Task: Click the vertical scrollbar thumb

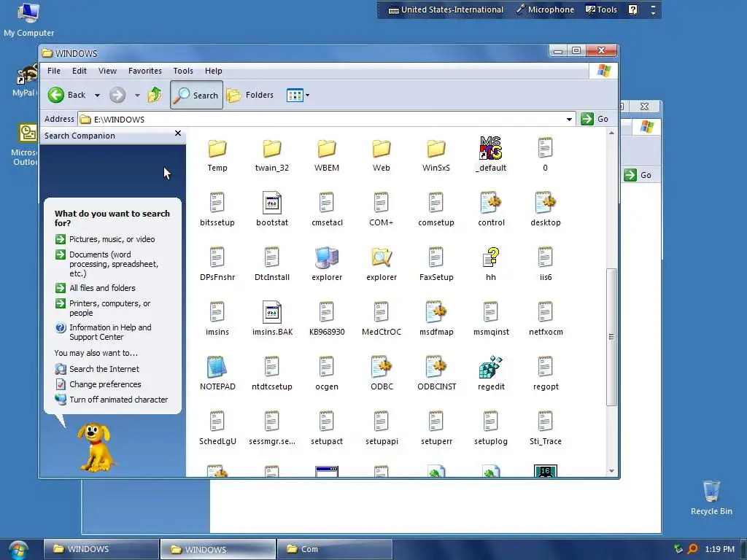Action: tap(612, 337)
